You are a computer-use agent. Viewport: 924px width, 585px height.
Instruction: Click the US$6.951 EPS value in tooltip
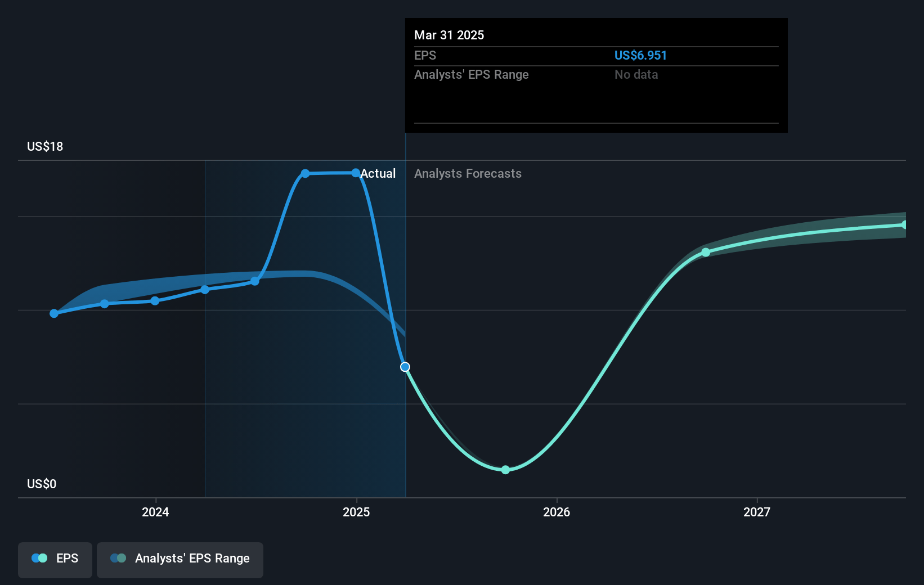pos(640,55)
